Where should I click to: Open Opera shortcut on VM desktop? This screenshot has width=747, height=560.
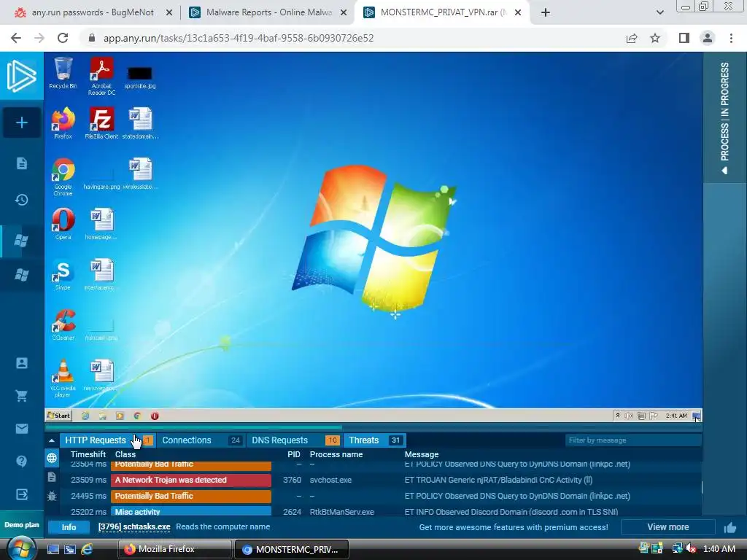coord(63,224)
